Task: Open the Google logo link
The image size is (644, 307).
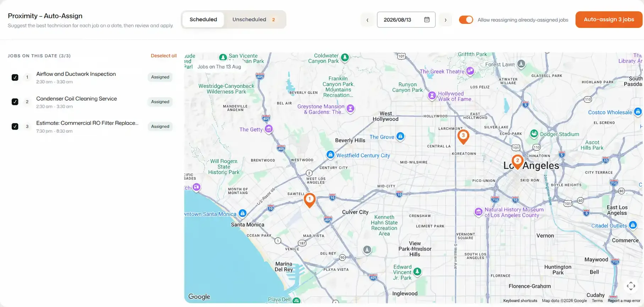Action: pyautogui.click(x=199, y=297)
